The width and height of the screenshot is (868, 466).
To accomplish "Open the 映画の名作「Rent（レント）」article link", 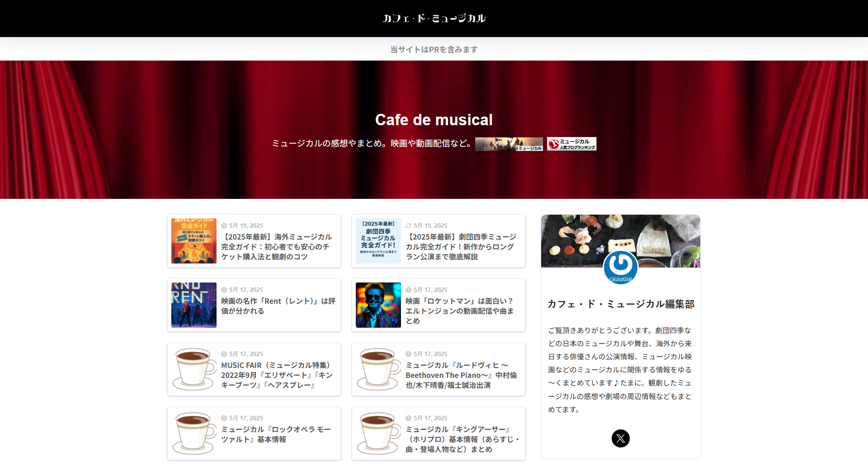I will (x=278, y=306).
